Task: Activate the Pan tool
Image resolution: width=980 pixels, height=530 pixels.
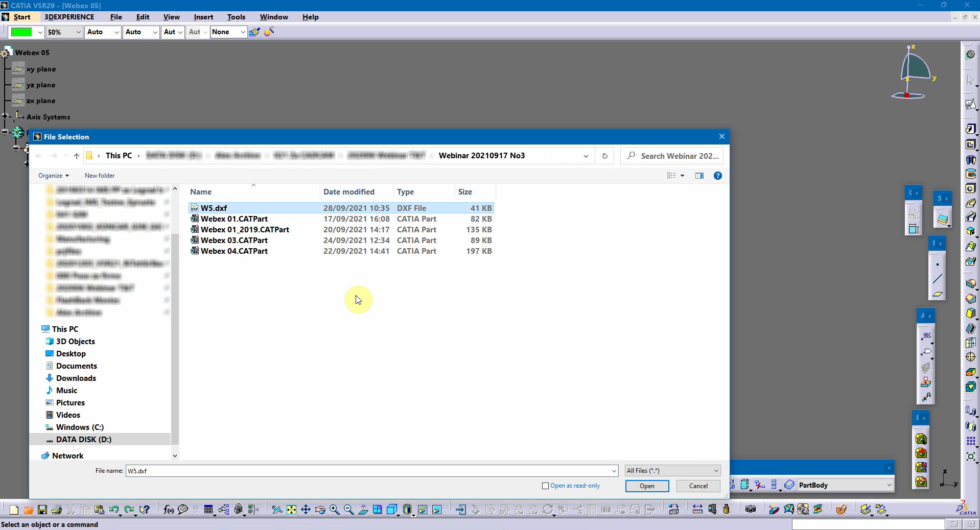Action: 306,510
